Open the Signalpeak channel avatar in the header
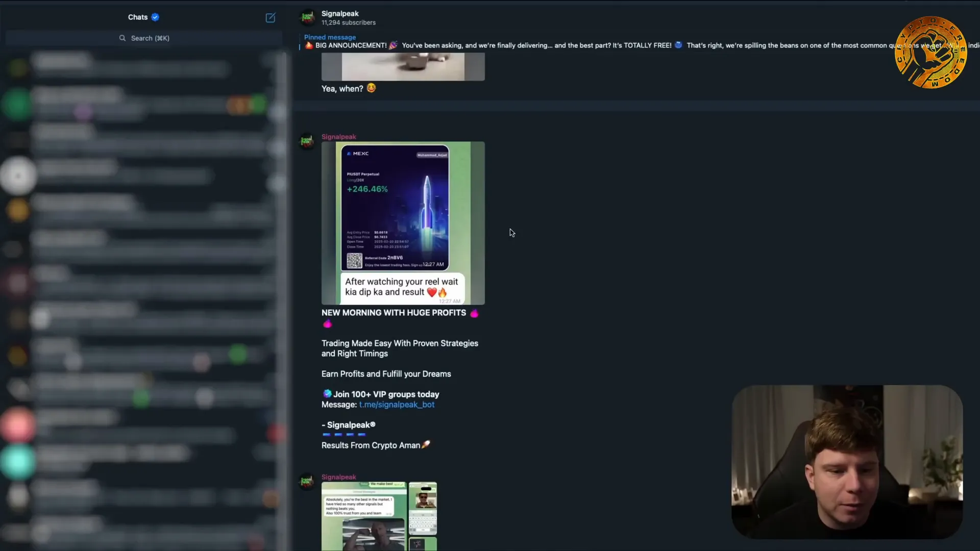 pyautogui.click(x=307, y=18)
